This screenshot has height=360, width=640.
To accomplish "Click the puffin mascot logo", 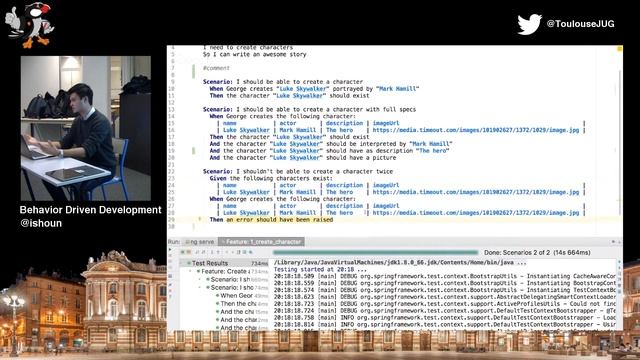I will point(29,24).
